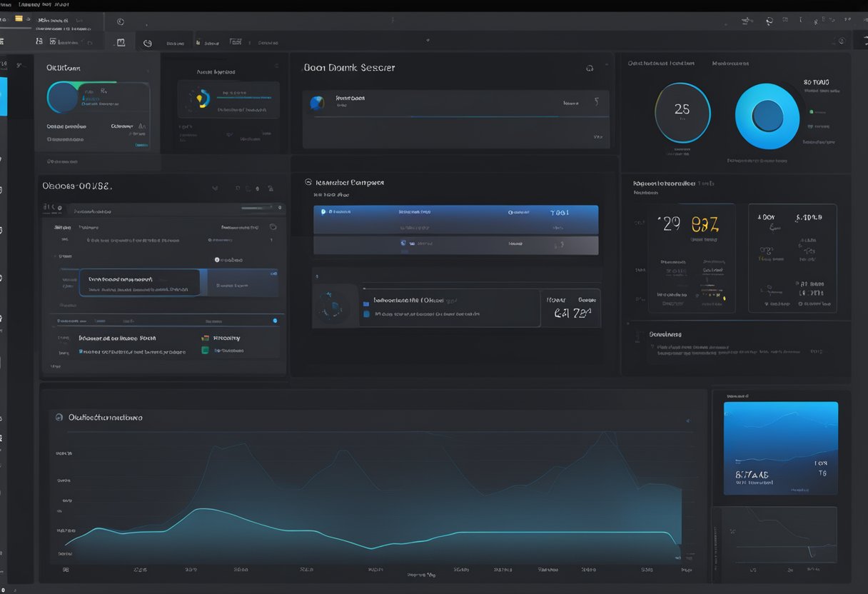Click the headset icon right of Dark Sector title
This screenshot has height=594, width=868.
590,69
